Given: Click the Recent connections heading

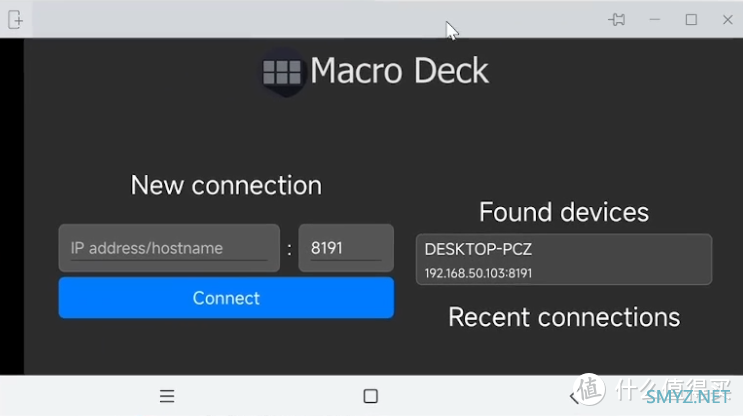Looking at the screenshot, I should click(564, 317).
